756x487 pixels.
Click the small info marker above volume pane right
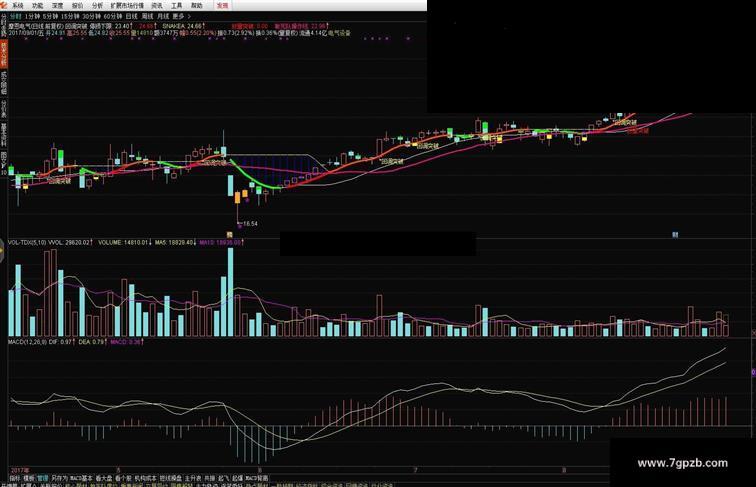pyautogui.click(x=675, y=235)
